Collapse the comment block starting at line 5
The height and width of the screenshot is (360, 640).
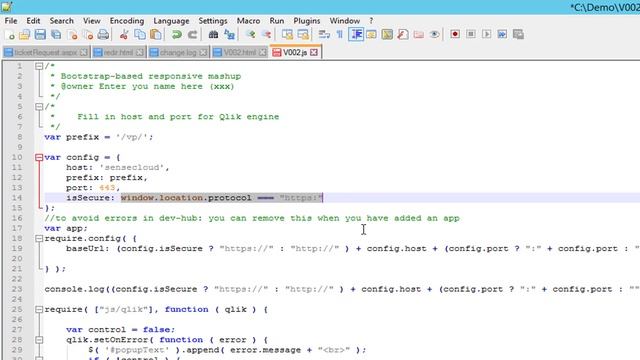point(39,107)
